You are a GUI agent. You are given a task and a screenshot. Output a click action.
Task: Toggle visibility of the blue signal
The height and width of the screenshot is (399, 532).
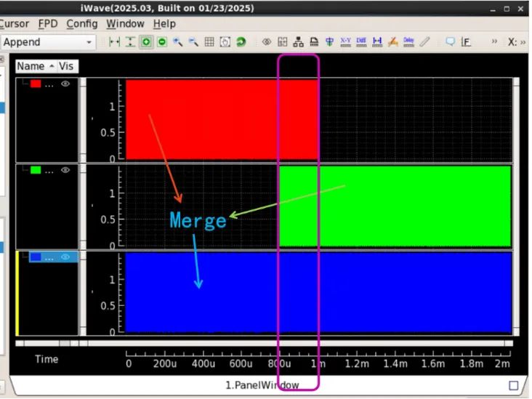click(65, 257)
